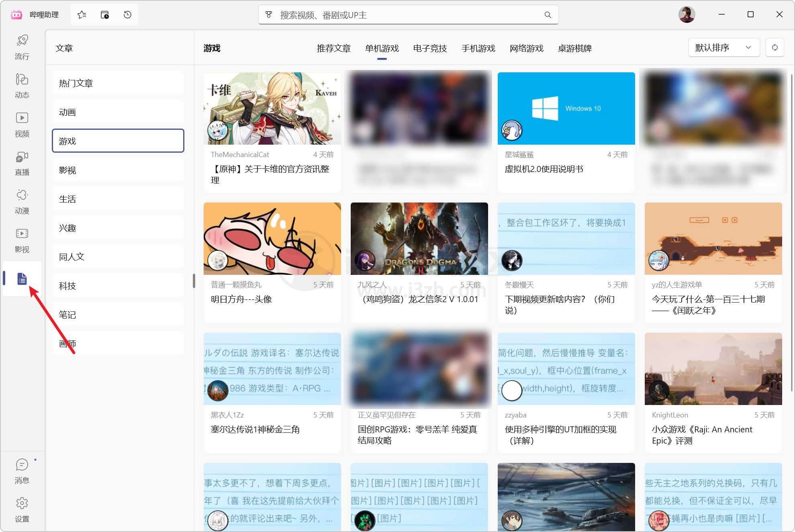Select 画师 category

(118, 344)
